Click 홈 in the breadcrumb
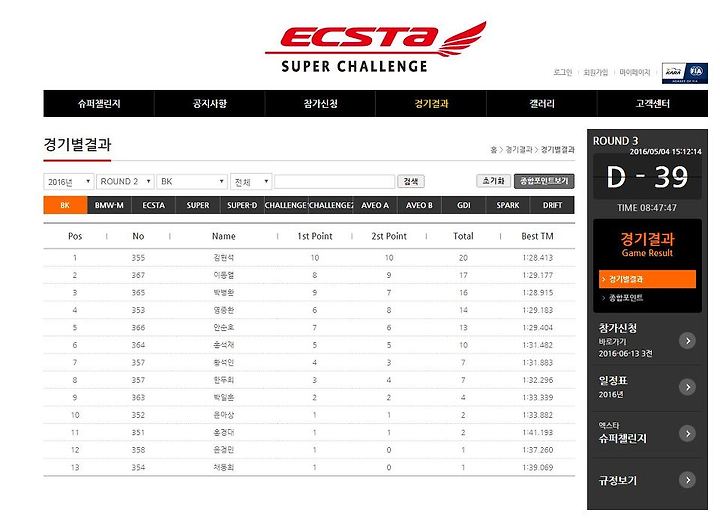720x528 pixels. tap(494, 150)
